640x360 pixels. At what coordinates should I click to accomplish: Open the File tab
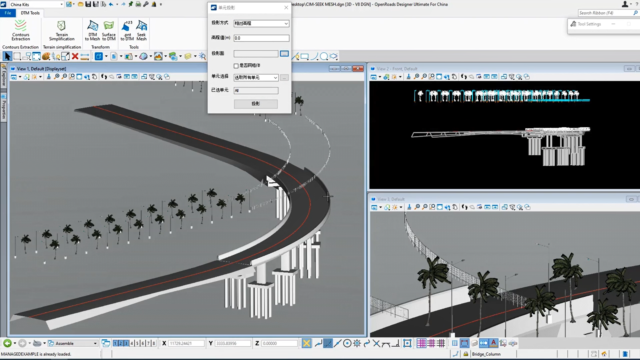point(8,13)
